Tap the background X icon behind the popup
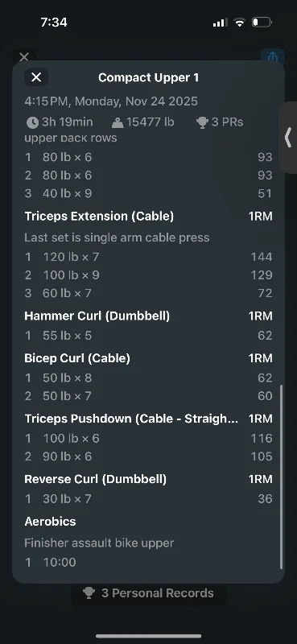The image size is (297, 644). click(24, 56)
